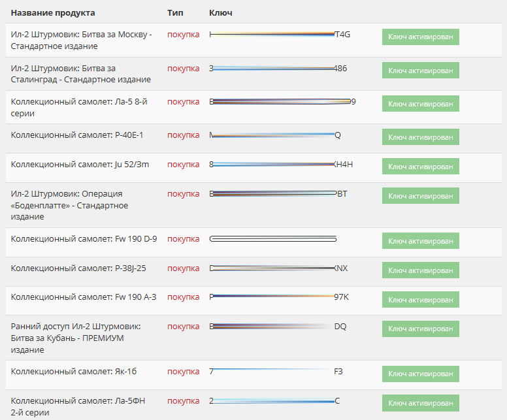
Task: Click 'Ключ активирован' for Битва за Москву
Action: (420, 37)
